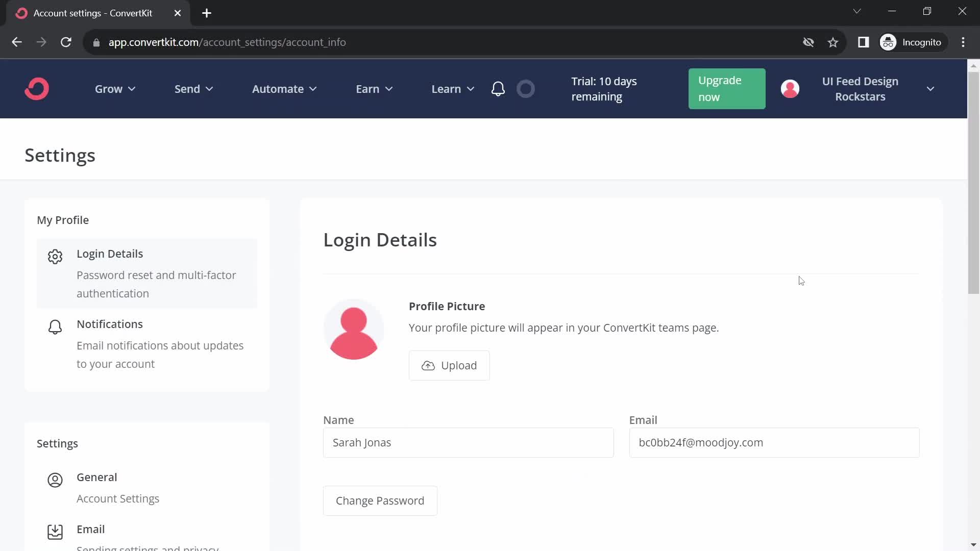Open the Chrome three-dot menu

click(x=963, y=42)
